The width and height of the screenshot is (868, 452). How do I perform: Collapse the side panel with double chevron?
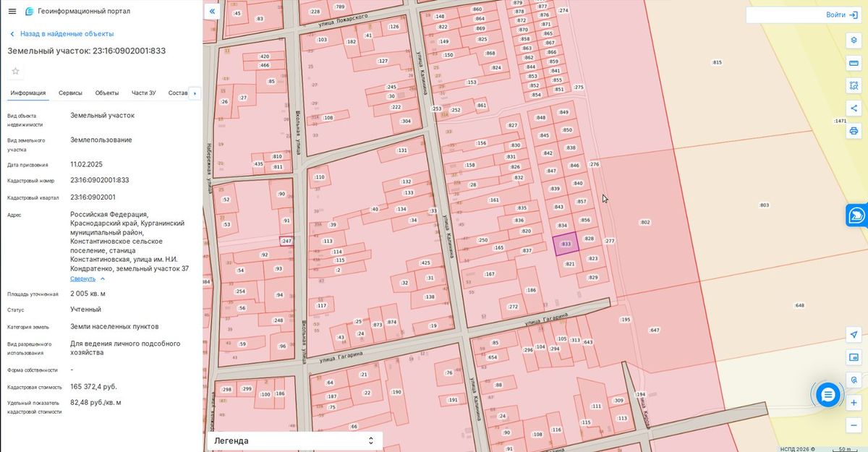point(212,12)
